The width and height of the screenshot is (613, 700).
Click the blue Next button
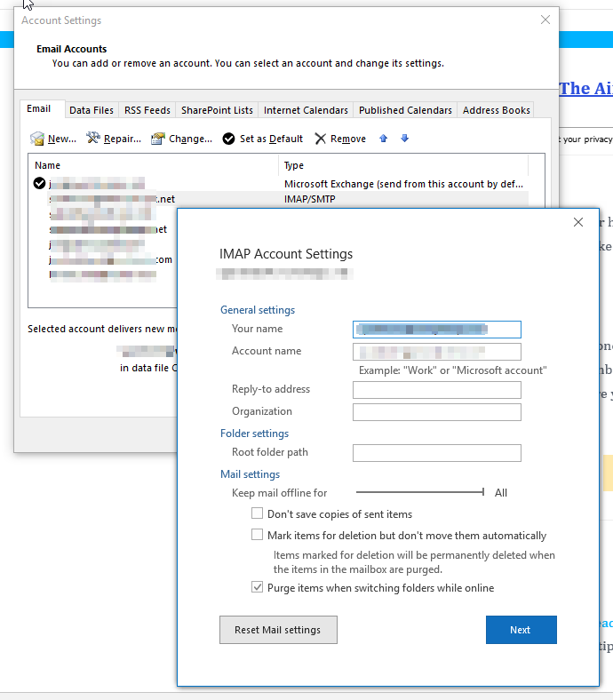pos(521,630)
